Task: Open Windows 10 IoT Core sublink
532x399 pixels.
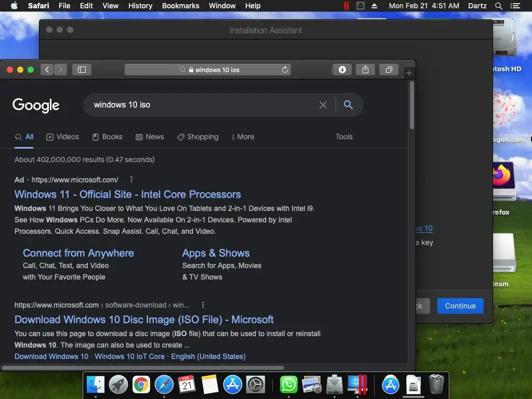Action: [129, 356]
